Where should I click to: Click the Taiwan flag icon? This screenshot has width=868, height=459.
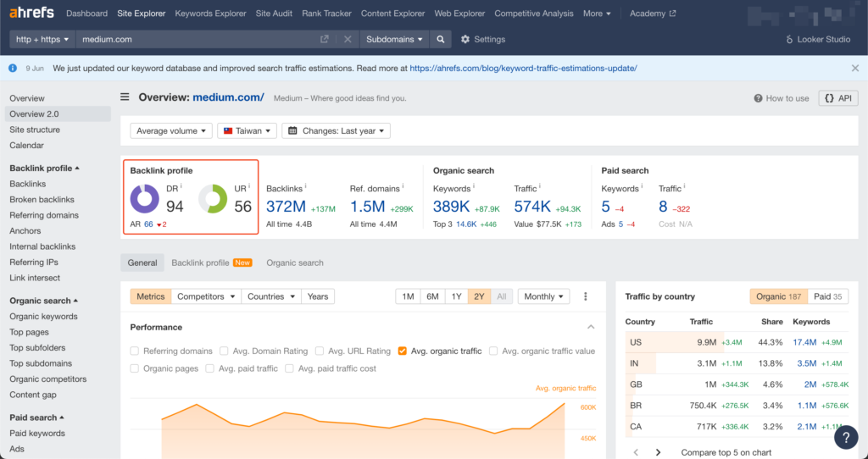tap(228, 130)
